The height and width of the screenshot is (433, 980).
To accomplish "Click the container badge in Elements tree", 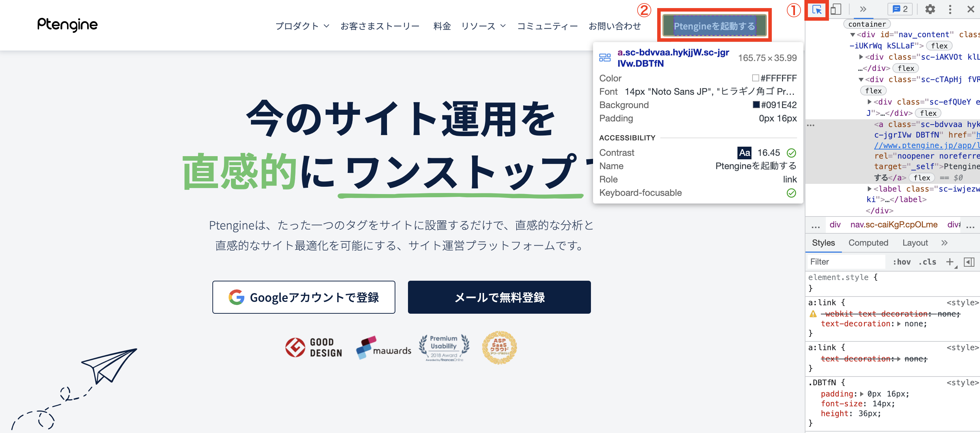I will (867, 24).
